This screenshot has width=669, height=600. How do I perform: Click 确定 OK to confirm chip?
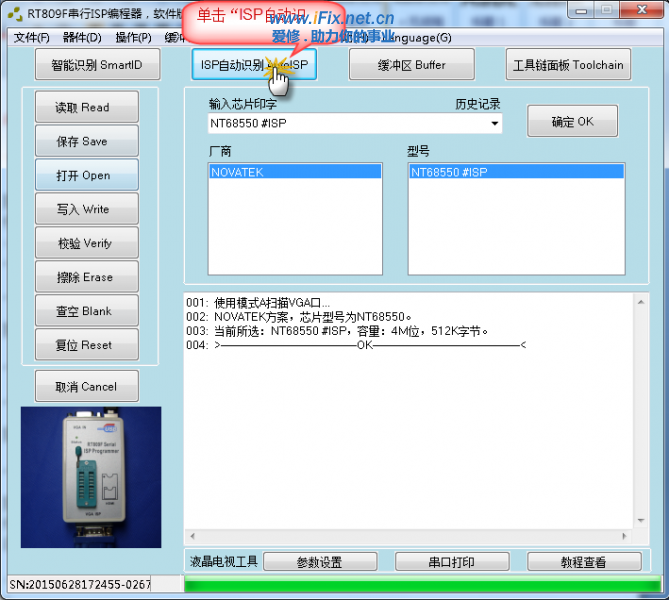coord(572,122)
